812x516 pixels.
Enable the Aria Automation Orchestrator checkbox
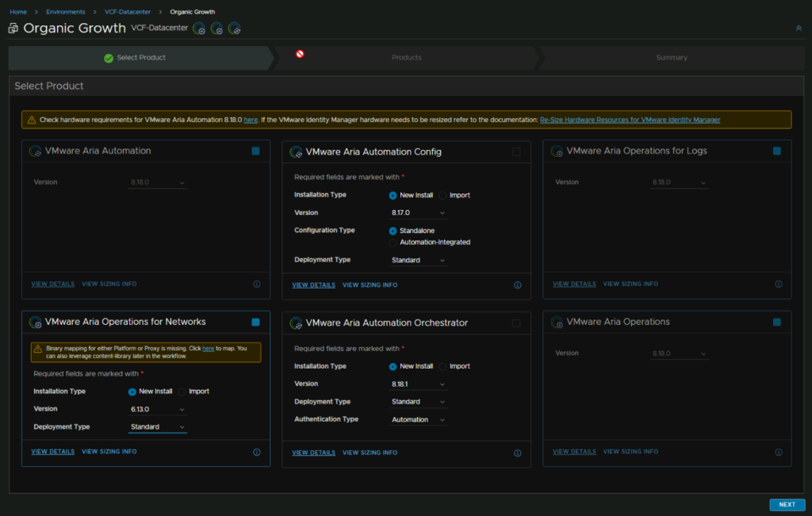coord(516,323)
